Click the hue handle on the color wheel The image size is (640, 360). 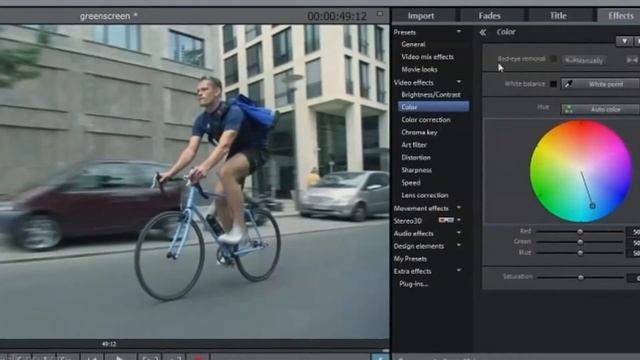[x=592, y=206]
